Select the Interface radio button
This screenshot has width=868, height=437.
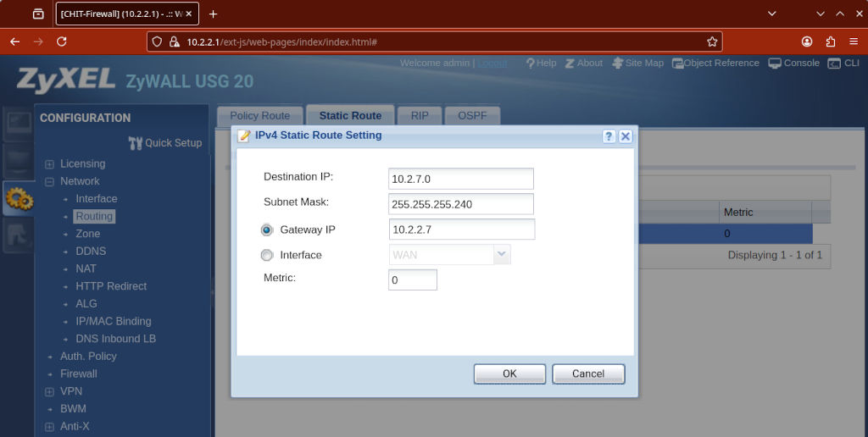267,255
